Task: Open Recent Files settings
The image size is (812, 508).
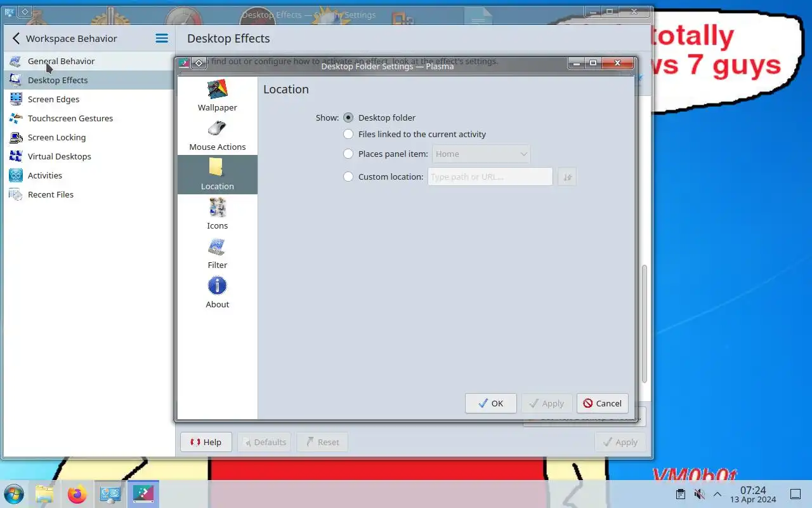Action: pos(88,194)
